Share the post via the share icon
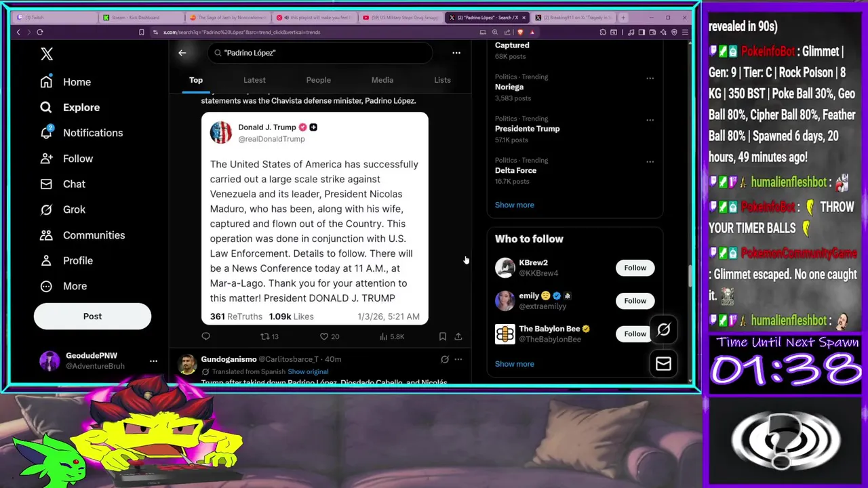The width and height of the screenshot is (868, 488). (x=458, y=336)
